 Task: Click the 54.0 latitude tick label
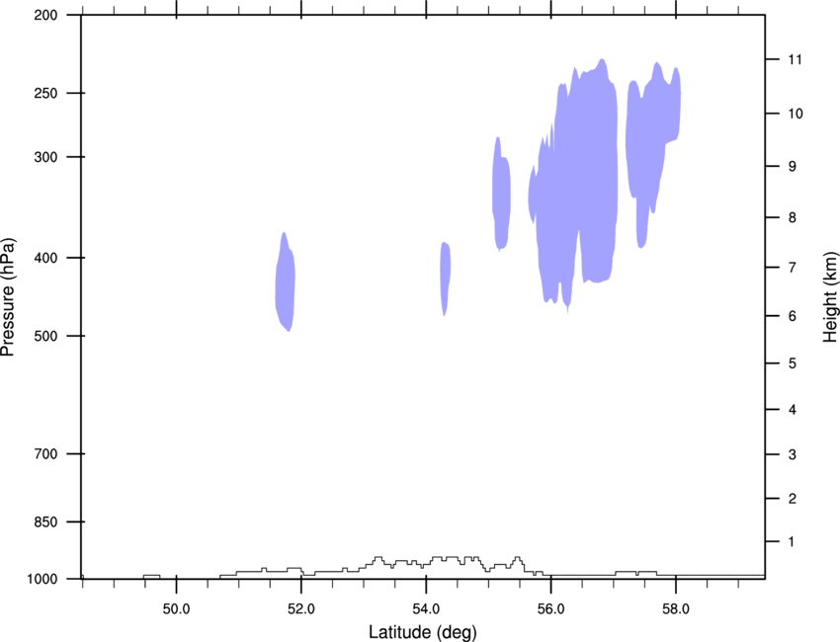426,608
